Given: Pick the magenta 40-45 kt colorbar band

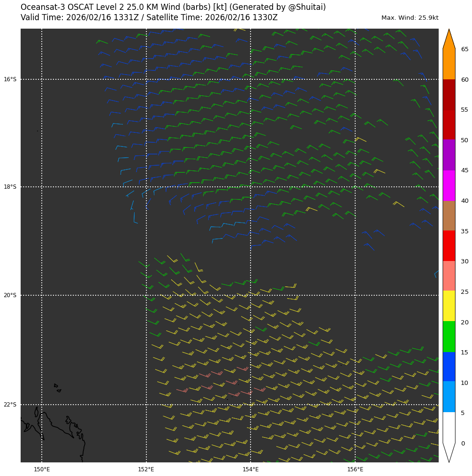Looking at the screenshot, I should click(x=449, y=185).
